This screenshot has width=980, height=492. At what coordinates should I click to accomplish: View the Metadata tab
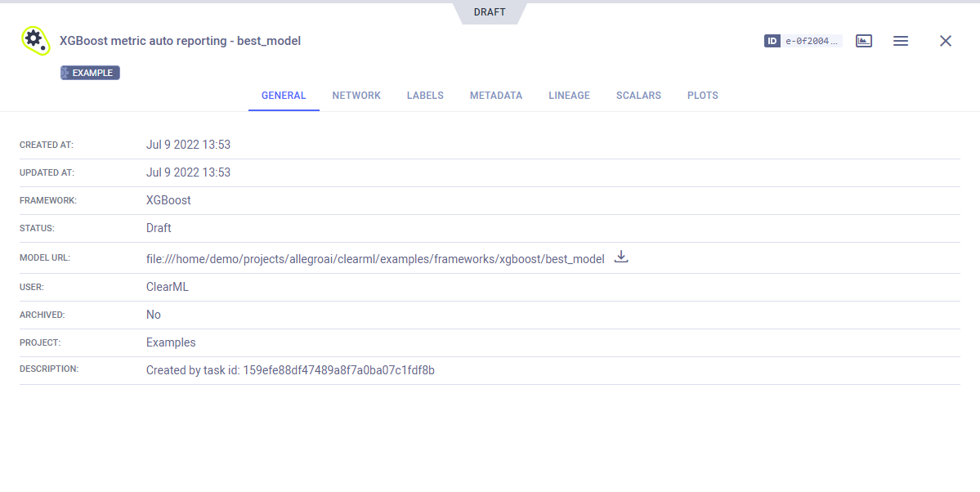tap(495, 96)
